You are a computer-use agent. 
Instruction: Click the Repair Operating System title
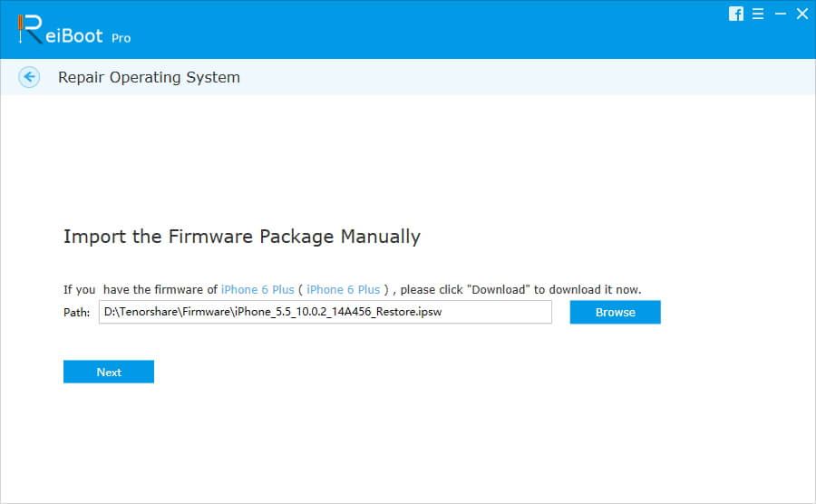pyautogui.click(x=149, y=77)
